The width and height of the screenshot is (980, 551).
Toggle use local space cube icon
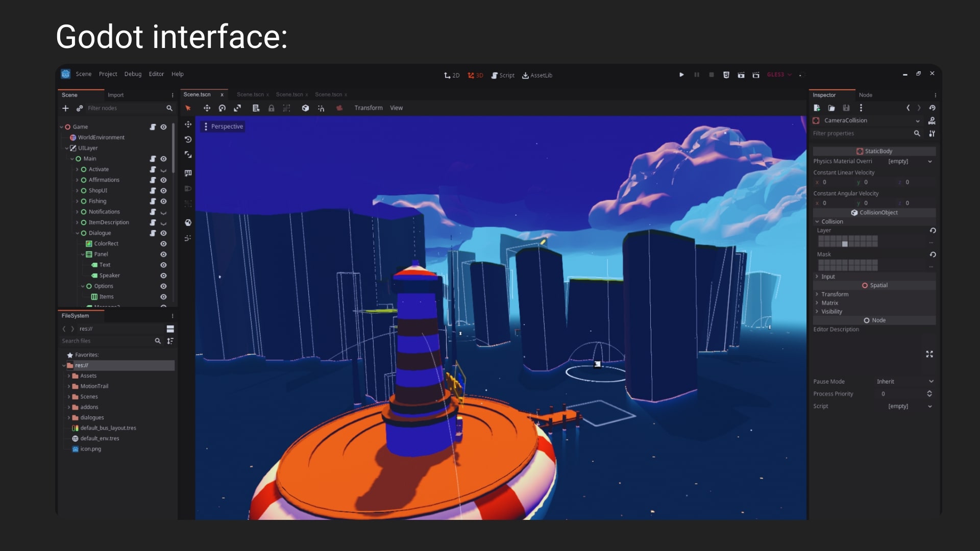(305, 108)
